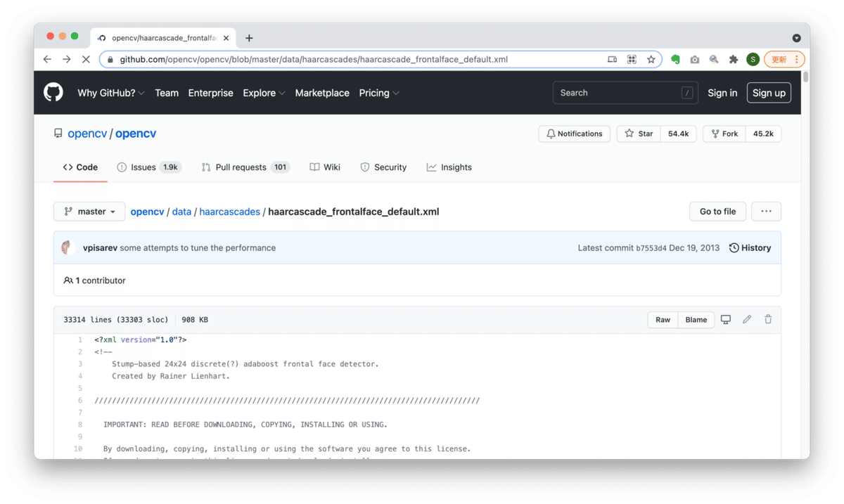Image resolution: width=844 pixels, height=504 pixels.
Task: Click the Raw button
Action: coord(663,320)
